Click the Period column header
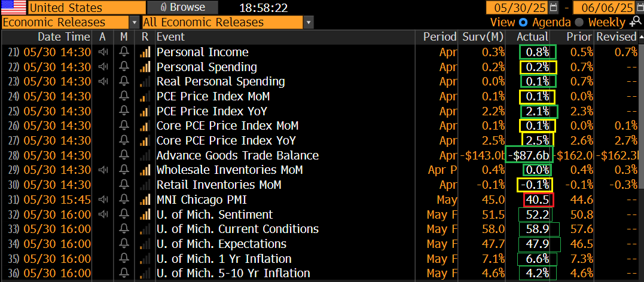This screenshot has width=644, height=282. click(x=440, y=37)
